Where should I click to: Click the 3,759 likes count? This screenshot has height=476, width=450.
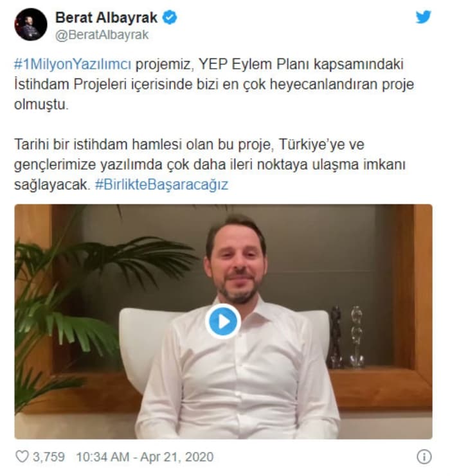pyautogui.click(x=49, y=457)
